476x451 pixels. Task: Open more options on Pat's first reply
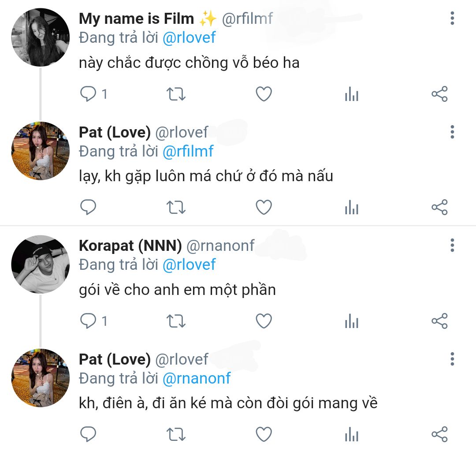pos(452,132)
